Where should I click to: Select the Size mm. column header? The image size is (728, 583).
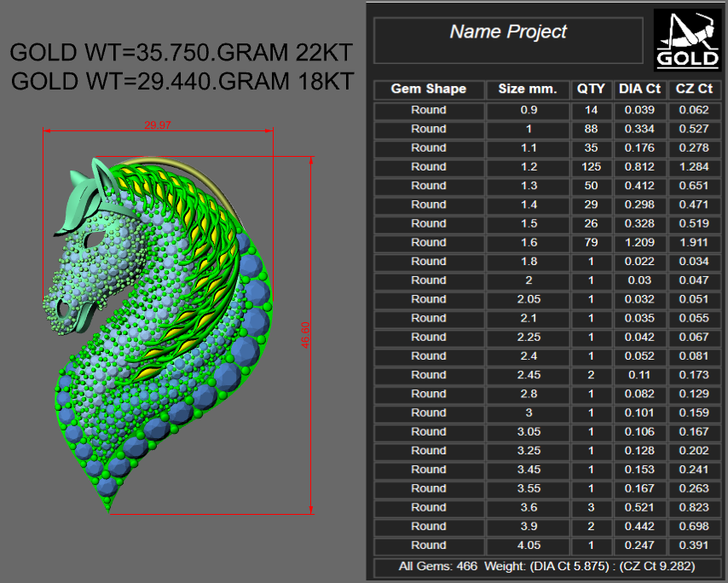pos(528,89)
